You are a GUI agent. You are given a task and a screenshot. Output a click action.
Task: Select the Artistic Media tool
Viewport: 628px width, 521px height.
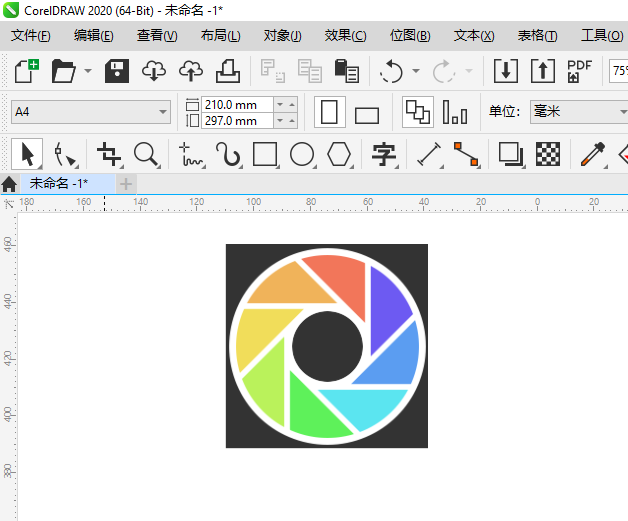228,154
